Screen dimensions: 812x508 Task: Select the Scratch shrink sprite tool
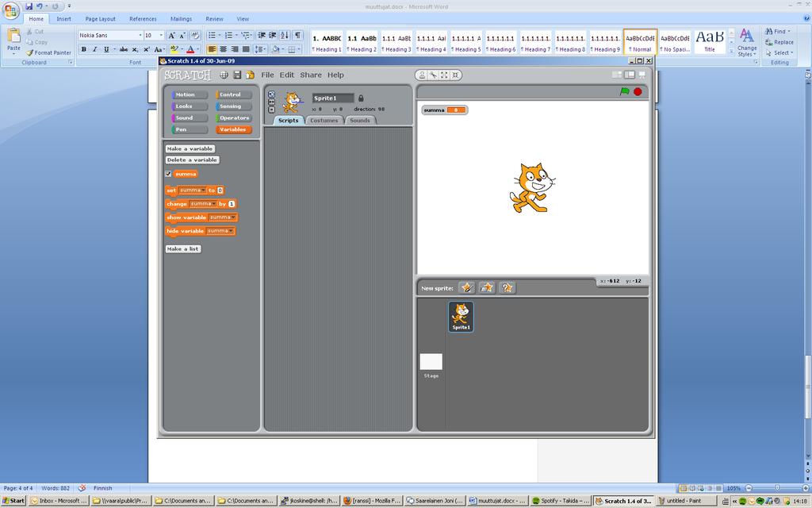point(455,75)
